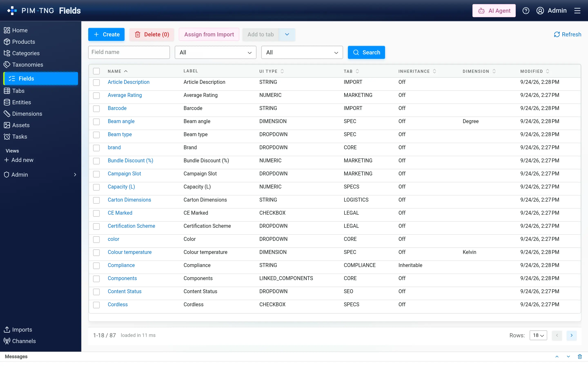Expand Messages panel with down chevron

point(568,357)
